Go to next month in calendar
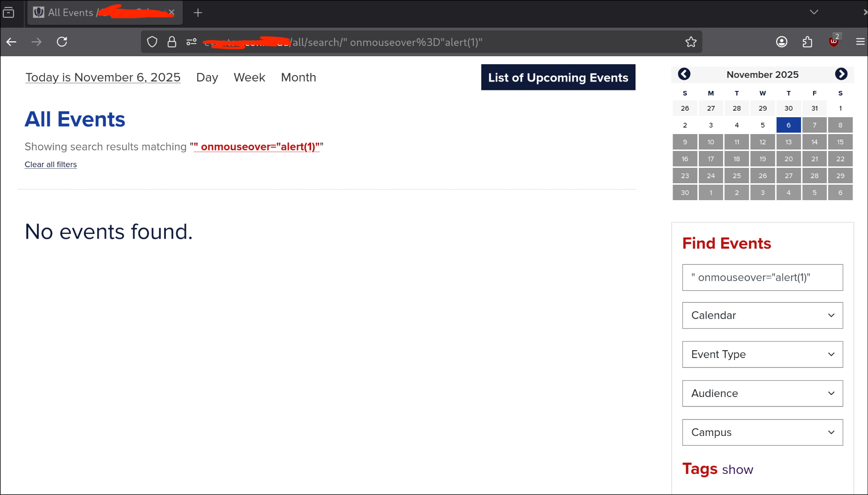Screen dimensions: 868x495 click(841, 74)
